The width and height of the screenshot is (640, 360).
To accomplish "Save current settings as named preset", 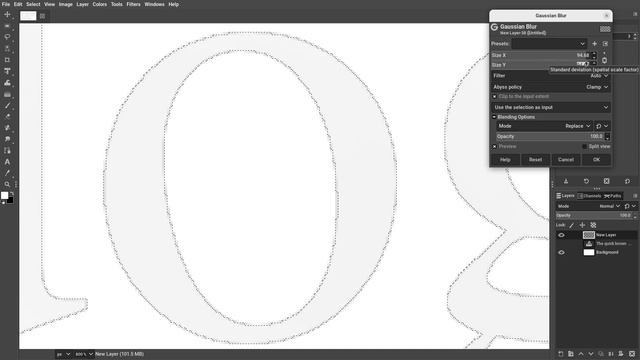I will point(594,44).
